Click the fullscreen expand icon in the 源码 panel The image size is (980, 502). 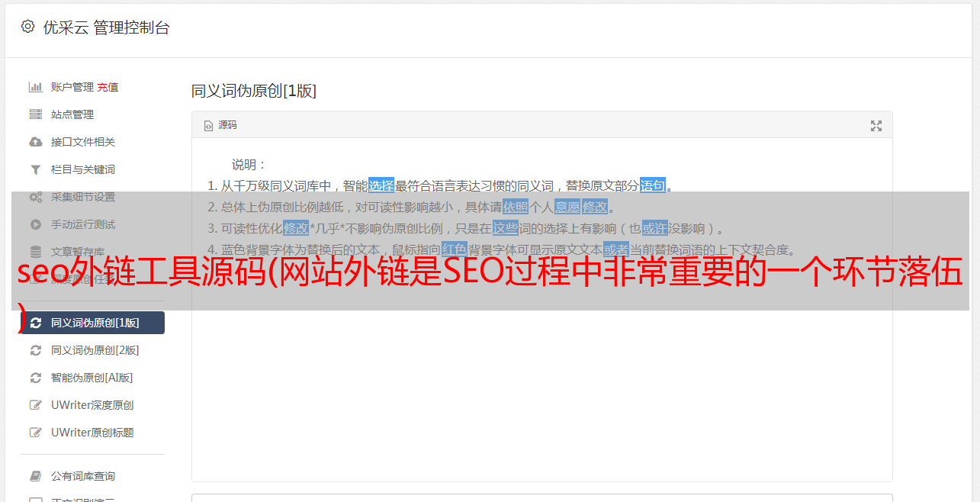click(x=876, y=126)
